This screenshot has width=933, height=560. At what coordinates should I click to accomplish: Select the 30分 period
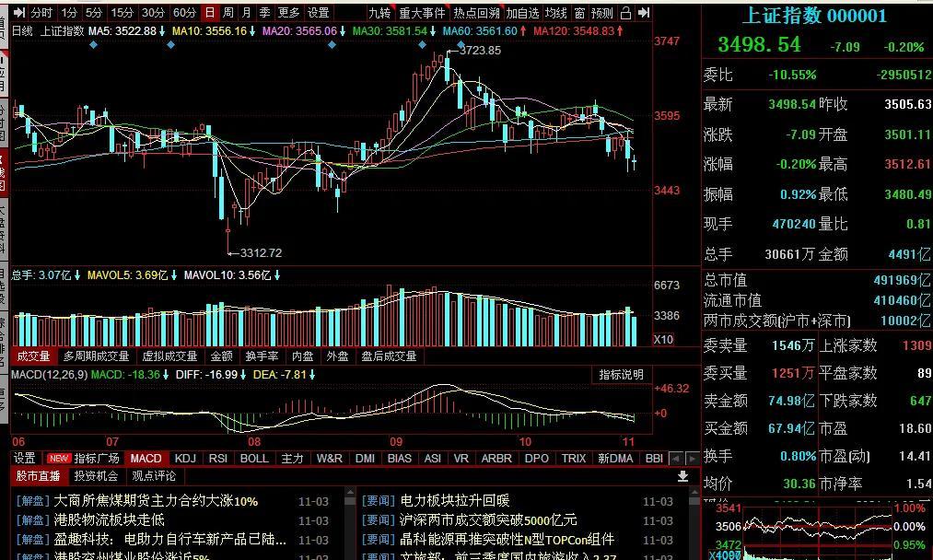click(153, 13)
